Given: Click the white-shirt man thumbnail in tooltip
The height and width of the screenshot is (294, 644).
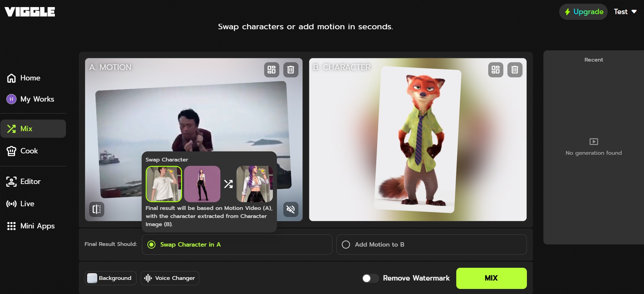Looking at the screenshot, I should click(x=164, y=184).
